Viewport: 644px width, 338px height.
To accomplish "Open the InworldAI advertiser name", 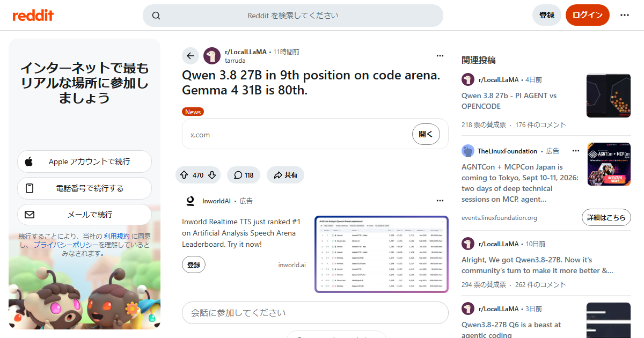I will [x=216, y=201].
